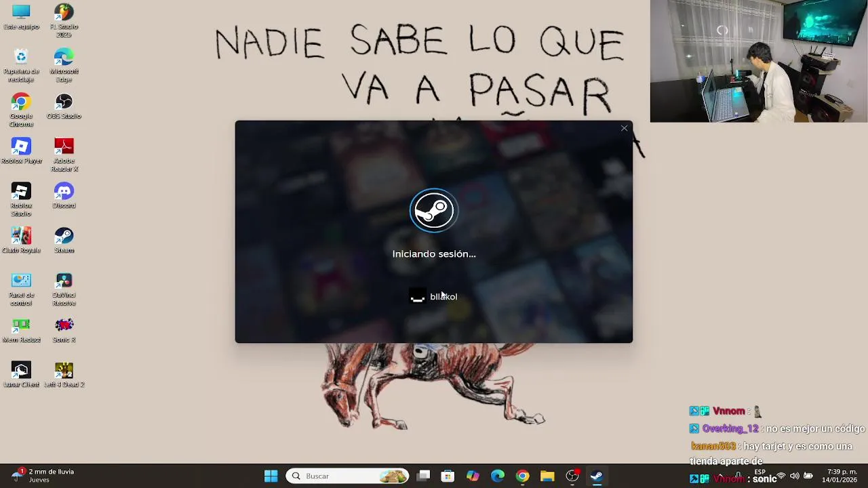Open the Este equipo desktop icon
The width and height of the screenshot is (868, 488).
coord(21,17)
